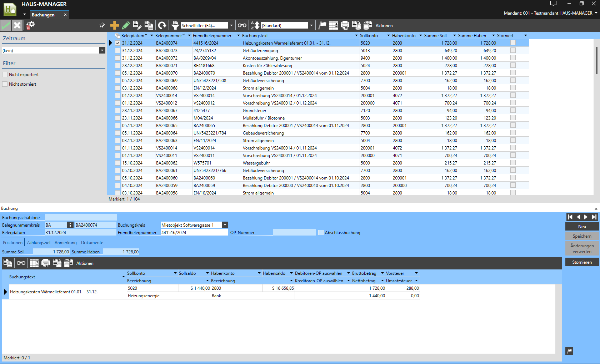Click the funnel filter icon
Screen dimensions: 600x364
tap(175, 25)
